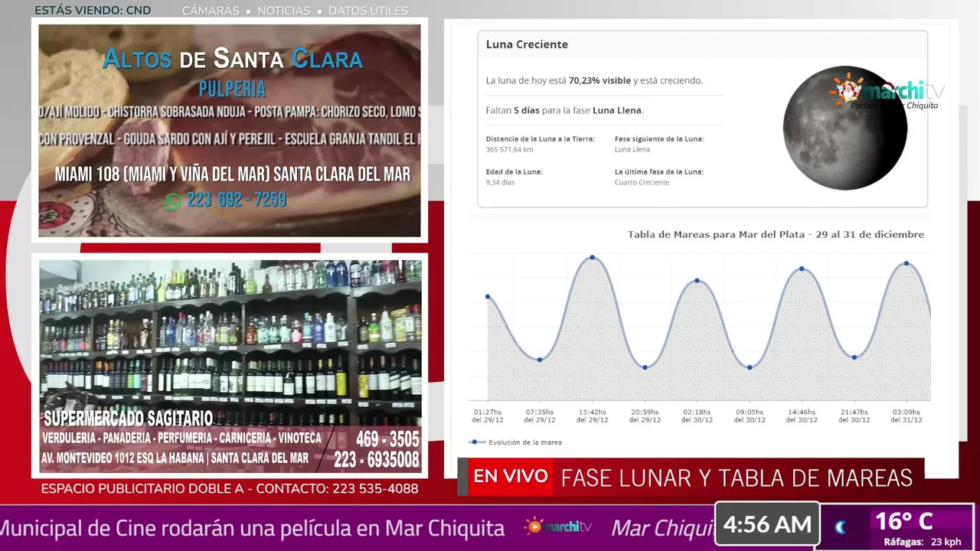Click the Altos de Santa Clara ad banner
Screen dimensions: 980x551
pyautogui.click(x=230, y=131)
